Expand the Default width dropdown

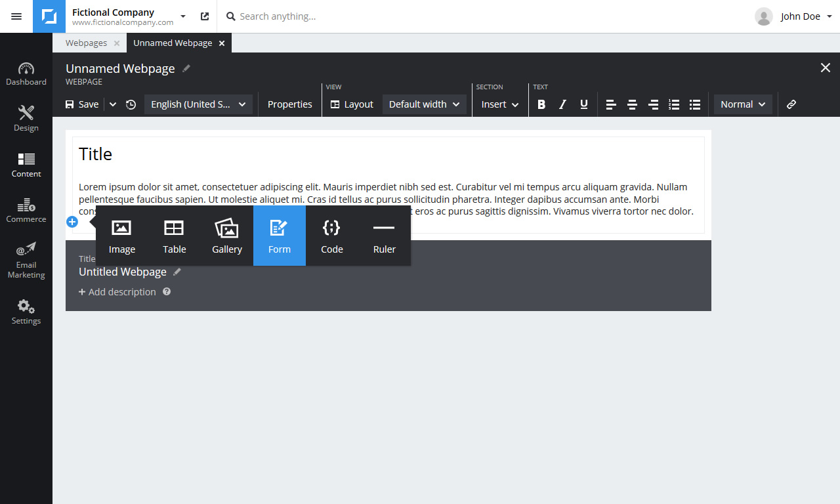(x=424, y=104)
